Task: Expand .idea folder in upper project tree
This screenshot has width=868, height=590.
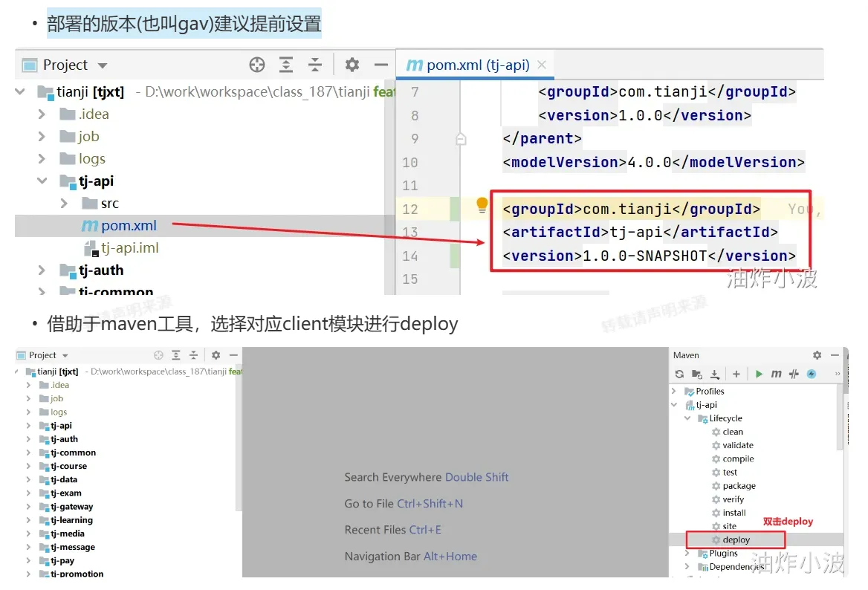Action: 42,114
